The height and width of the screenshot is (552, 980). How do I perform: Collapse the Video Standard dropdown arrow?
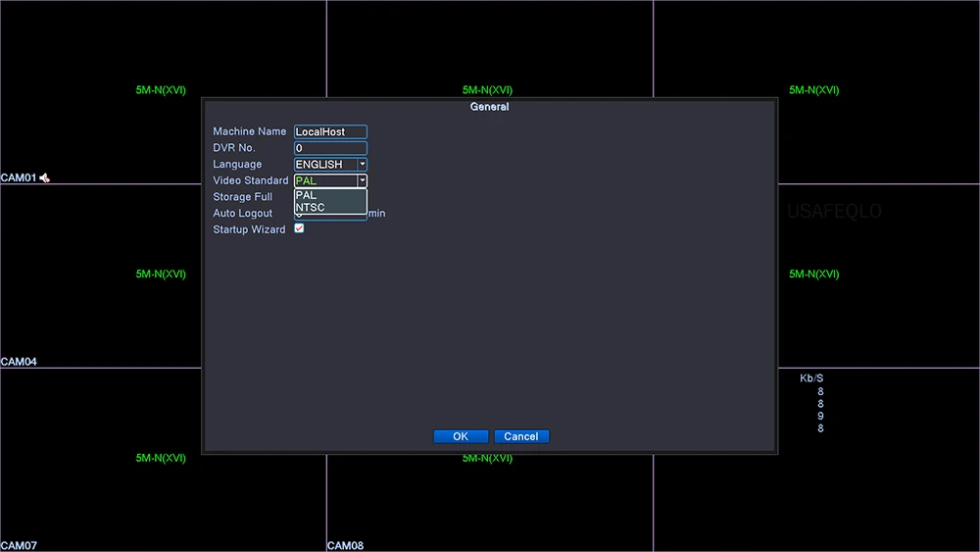[362, 180]
